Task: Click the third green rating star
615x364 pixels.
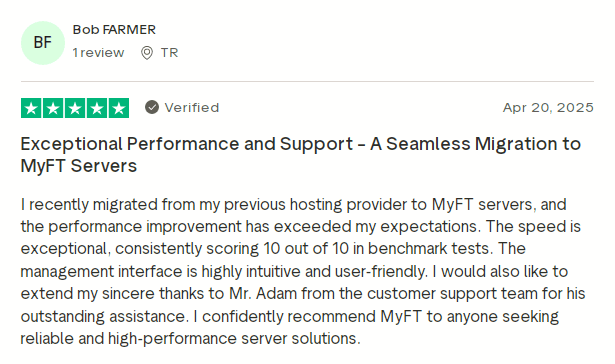Action: [x=75, y=108]
